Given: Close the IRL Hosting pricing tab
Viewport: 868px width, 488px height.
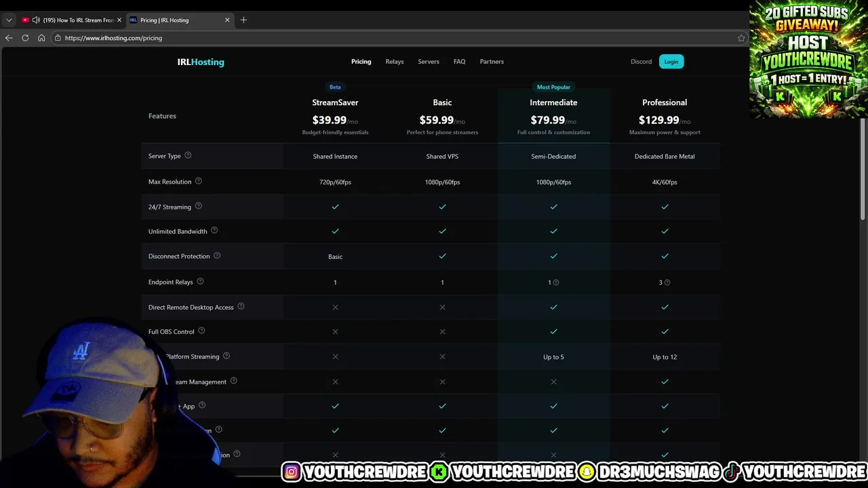Looking at the screenshot, I should 227,20.
